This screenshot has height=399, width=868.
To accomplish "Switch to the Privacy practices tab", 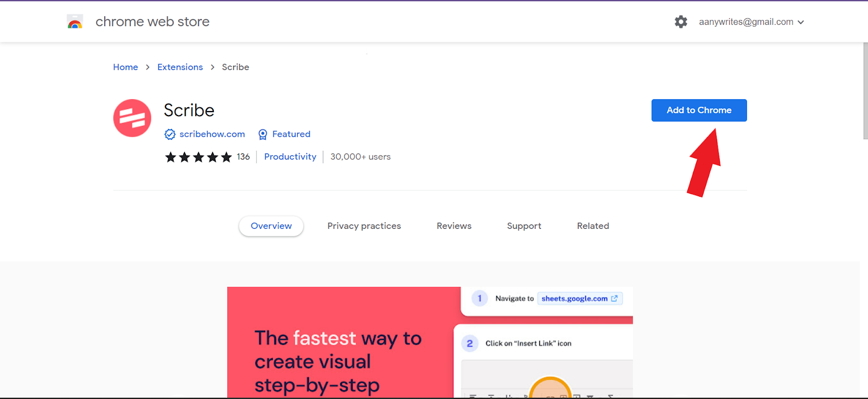I will 364,226.
